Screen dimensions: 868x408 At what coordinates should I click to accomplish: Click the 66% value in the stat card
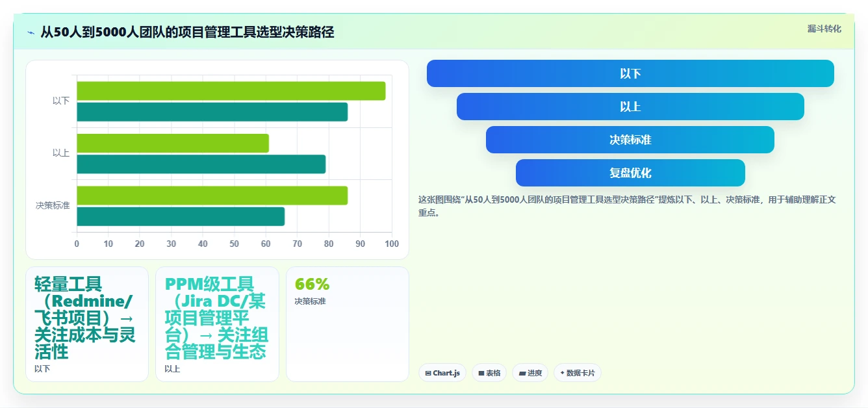click(x=312, y=284)
